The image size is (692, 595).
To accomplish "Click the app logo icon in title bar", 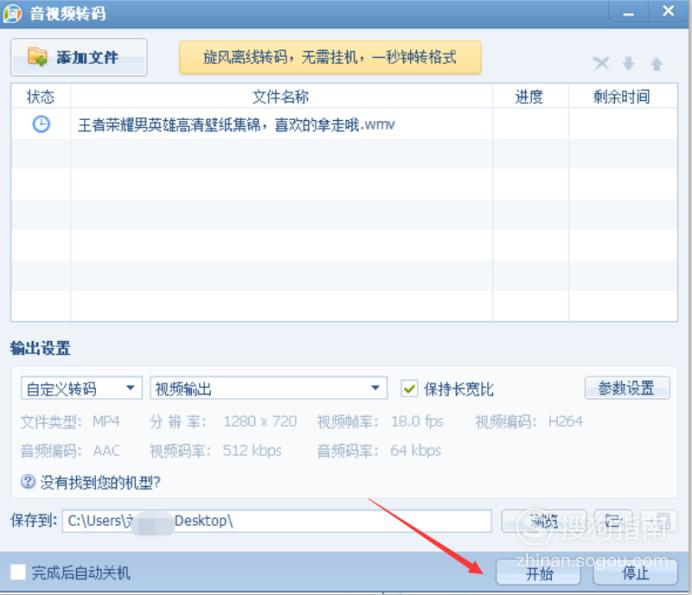I will point(12,13).
